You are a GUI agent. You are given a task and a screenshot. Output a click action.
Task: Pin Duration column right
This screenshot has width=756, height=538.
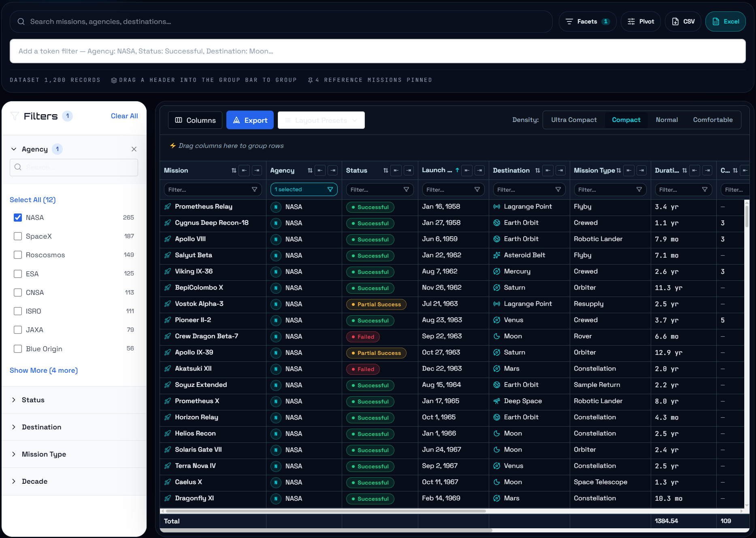[x=707, y=171]
